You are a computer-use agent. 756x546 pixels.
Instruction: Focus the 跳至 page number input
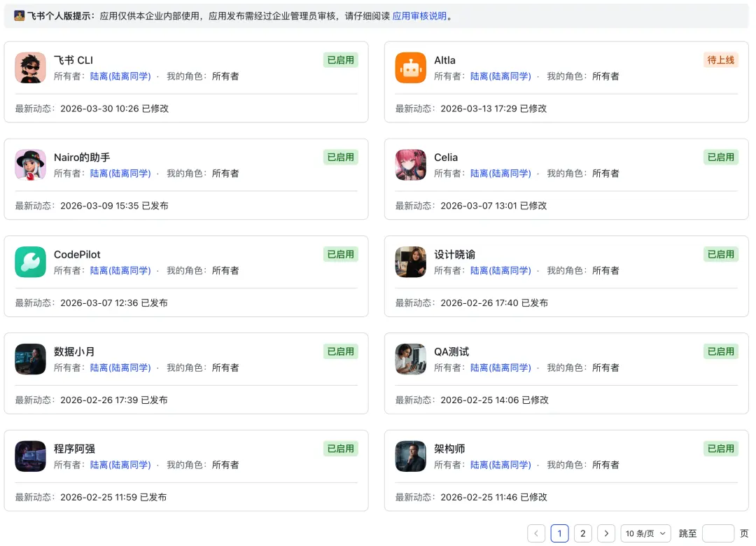pos(718,533)
